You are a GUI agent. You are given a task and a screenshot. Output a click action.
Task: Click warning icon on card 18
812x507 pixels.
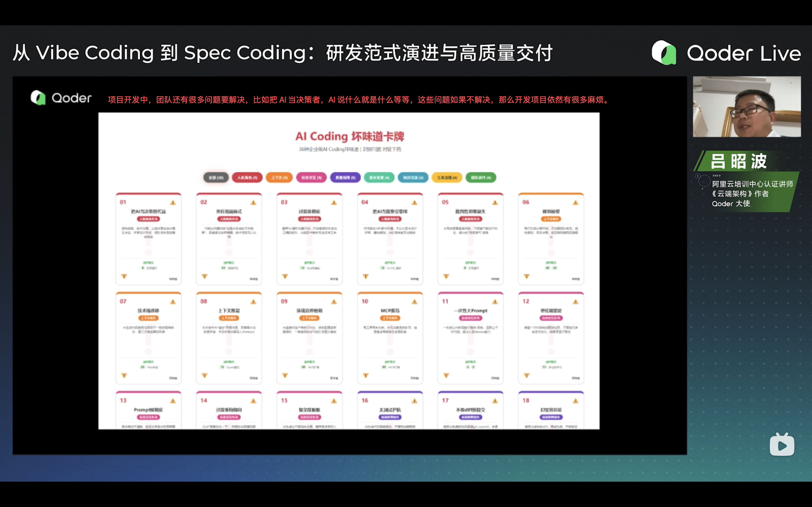[575, 401]
